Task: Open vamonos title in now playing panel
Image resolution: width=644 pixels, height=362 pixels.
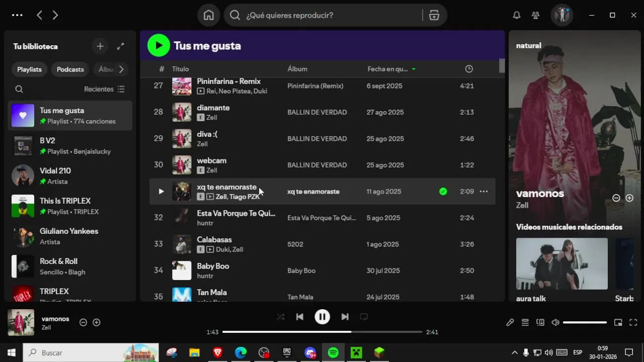Action: 540,194
